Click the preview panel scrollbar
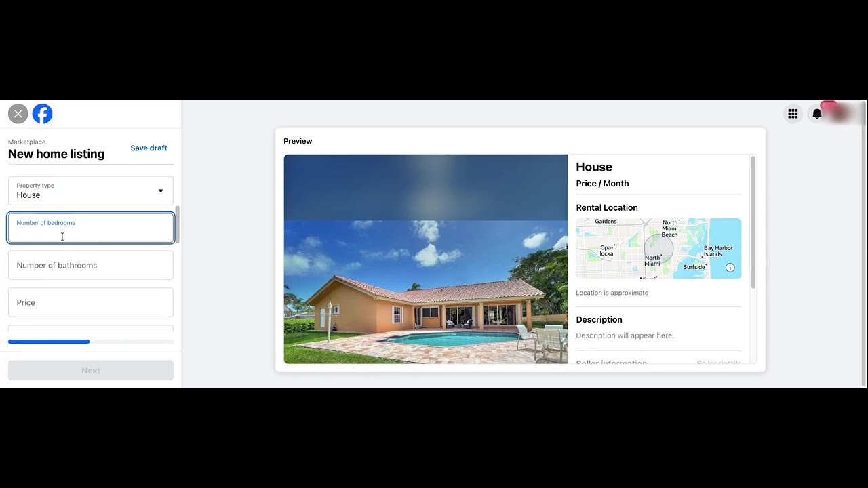This screenshot has width=868, height=488. tap(753, 224)
